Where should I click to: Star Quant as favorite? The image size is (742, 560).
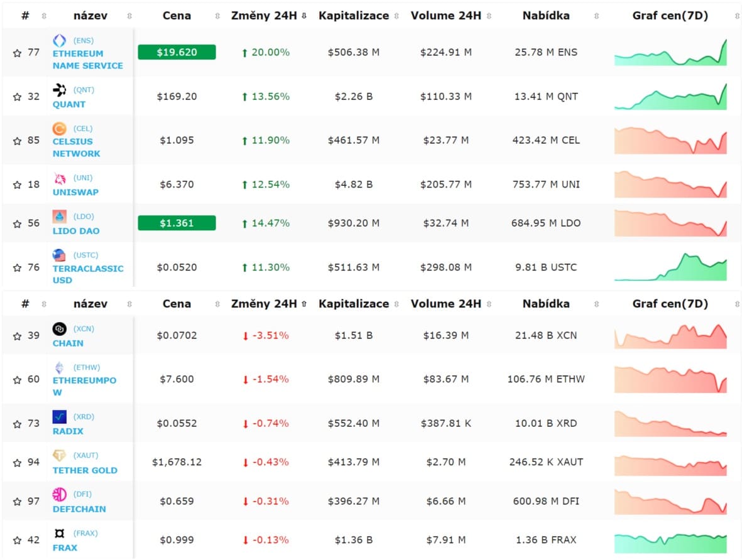(17, 97)
